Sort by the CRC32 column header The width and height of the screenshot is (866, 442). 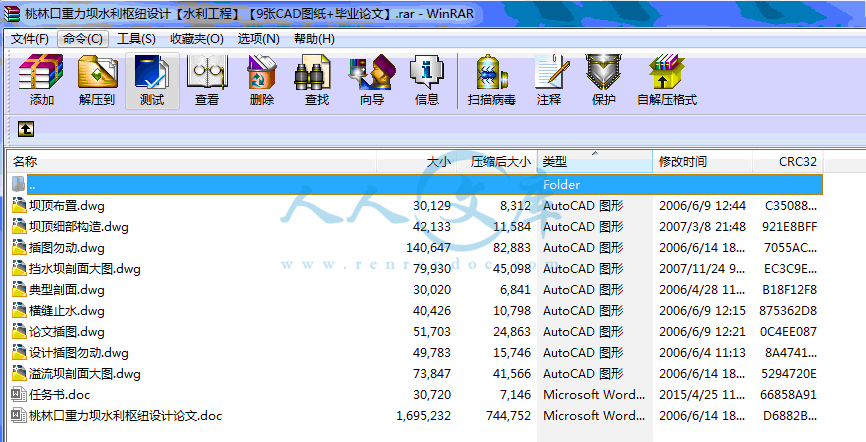pyautogui.click(x=788, y=162)
